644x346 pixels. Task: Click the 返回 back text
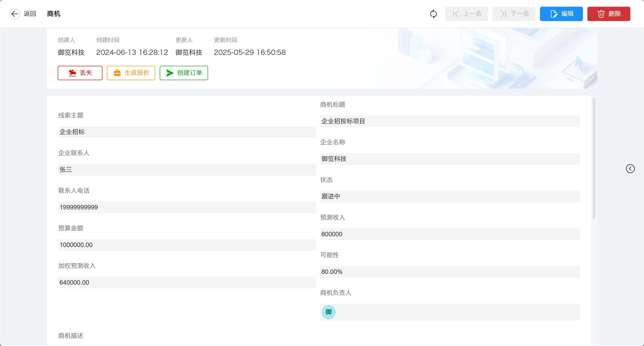coord(30,14)
